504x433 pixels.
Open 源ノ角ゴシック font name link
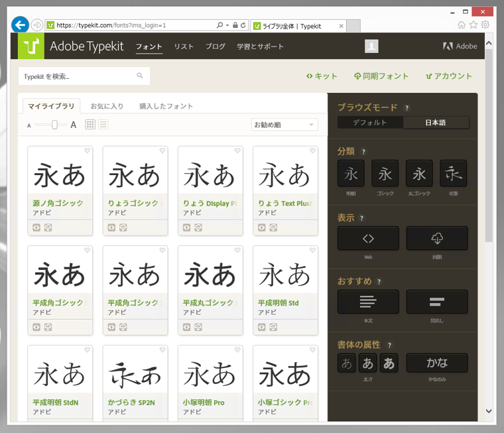(58, 203)
